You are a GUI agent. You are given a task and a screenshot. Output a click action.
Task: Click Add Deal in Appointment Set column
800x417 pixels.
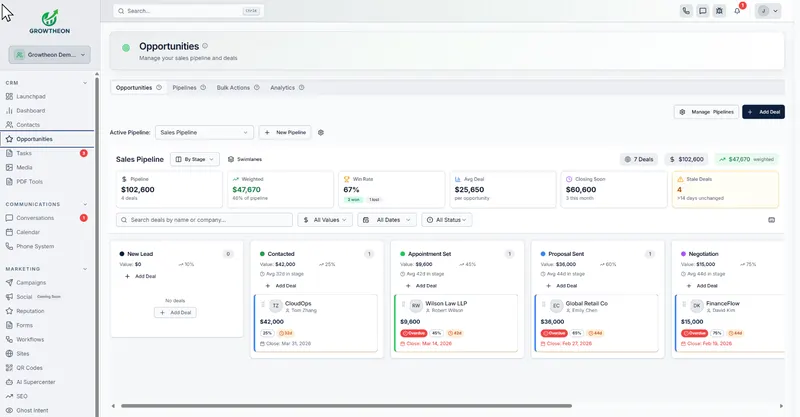click(x=421, y=286)
